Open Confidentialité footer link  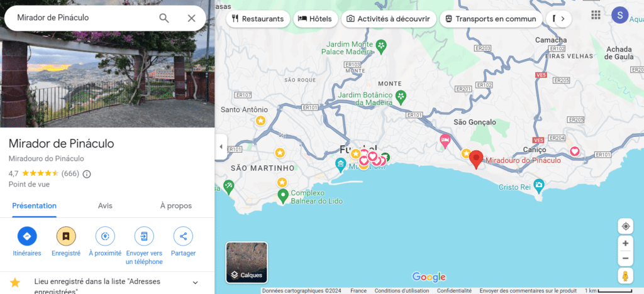click(454, 291)
